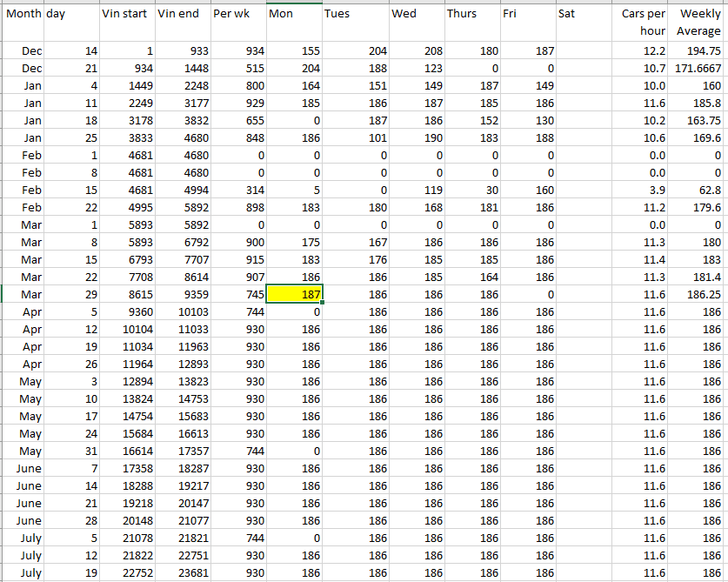Click the Vin end column header
Image resolution: width=728 pixels, height=582 pixels.
(x=181, y=15)
